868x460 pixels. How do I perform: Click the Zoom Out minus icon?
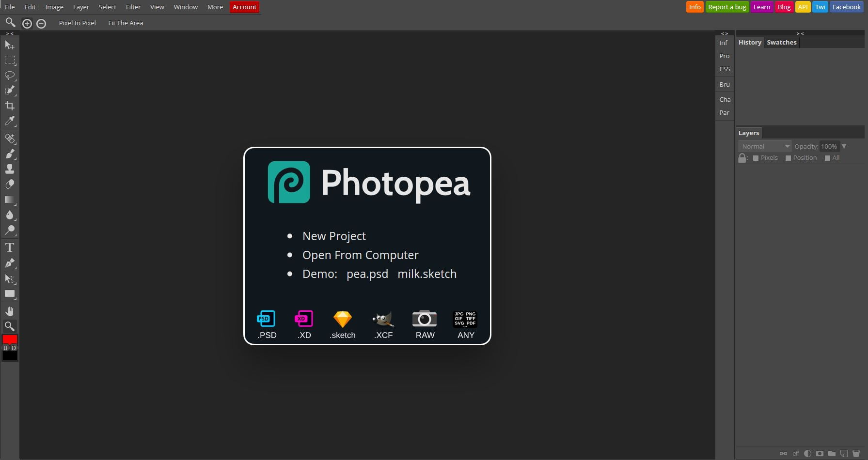click(41, 23)
